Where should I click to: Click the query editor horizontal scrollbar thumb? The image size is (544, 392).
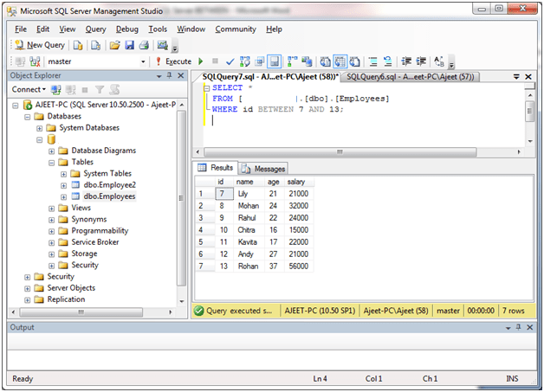340,151
